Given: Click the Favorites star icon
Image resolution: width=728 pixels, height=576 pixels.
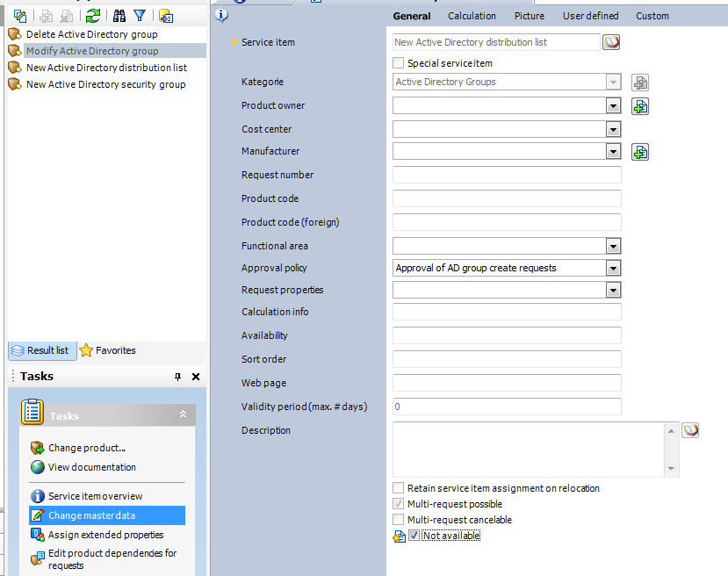Looking at the screenshot, I should (86, 350).
